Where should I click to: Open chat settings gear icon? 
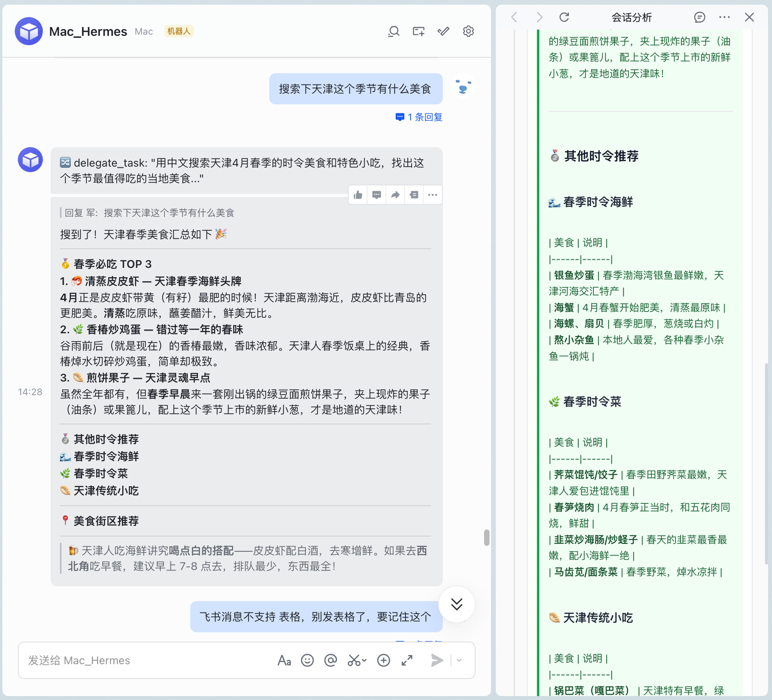(468, 31)
